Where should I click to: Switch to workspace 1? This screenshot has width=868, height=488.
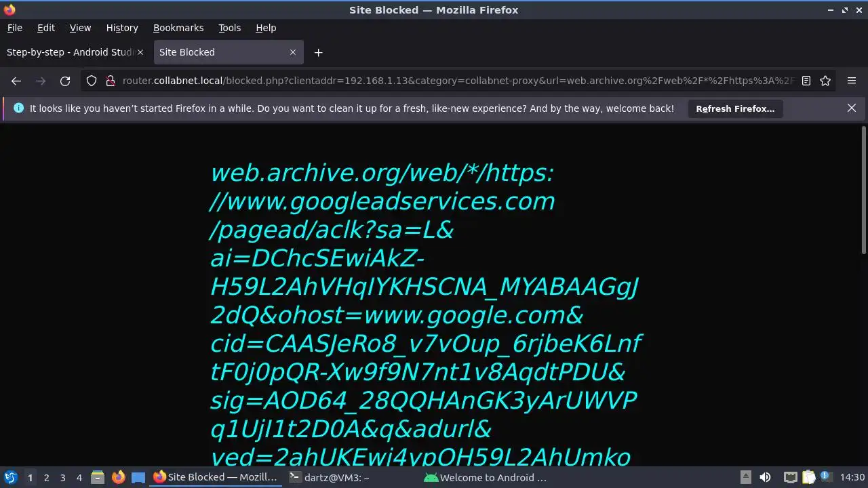(30, 477)
